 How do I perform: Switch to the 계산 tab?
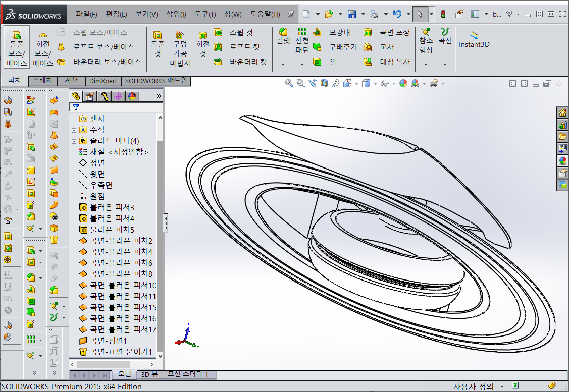coord(71,81)
